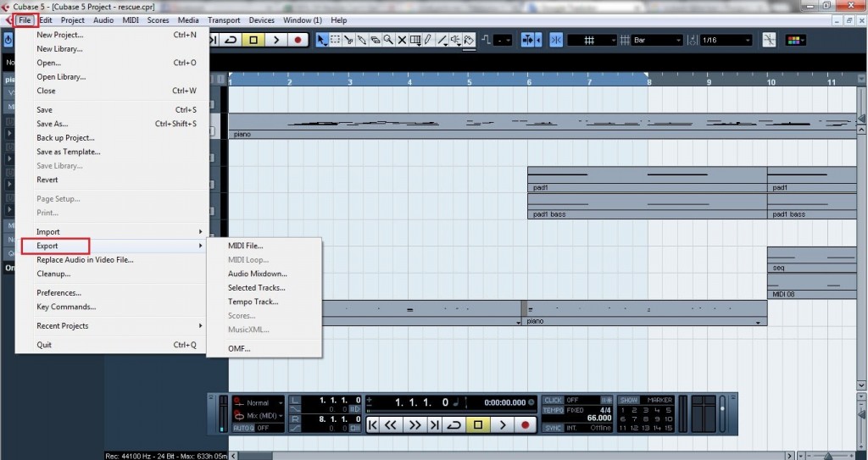Image resolution: width=868 pixels, height=460 pixels.
Task: Click the transport position slider bar
Action: [451, 411]
